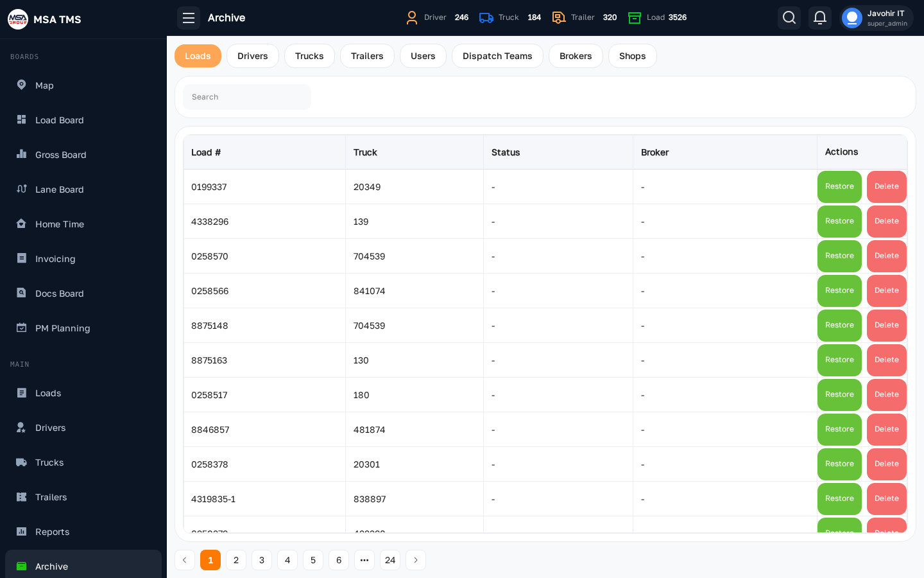924x578 pixels.
Task: Click the Drivers person icon
Action: tap(21, 427)
